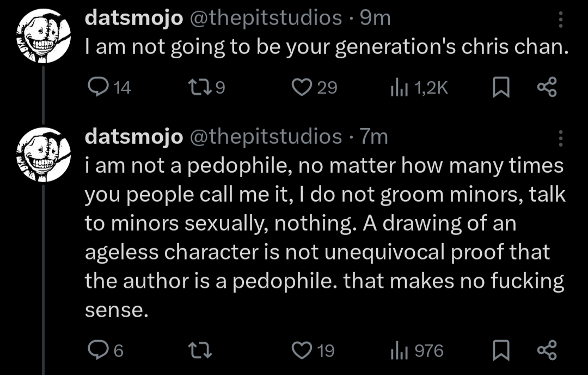
Task: Repost the first tweet with 9 reposts
Action: 197,88
